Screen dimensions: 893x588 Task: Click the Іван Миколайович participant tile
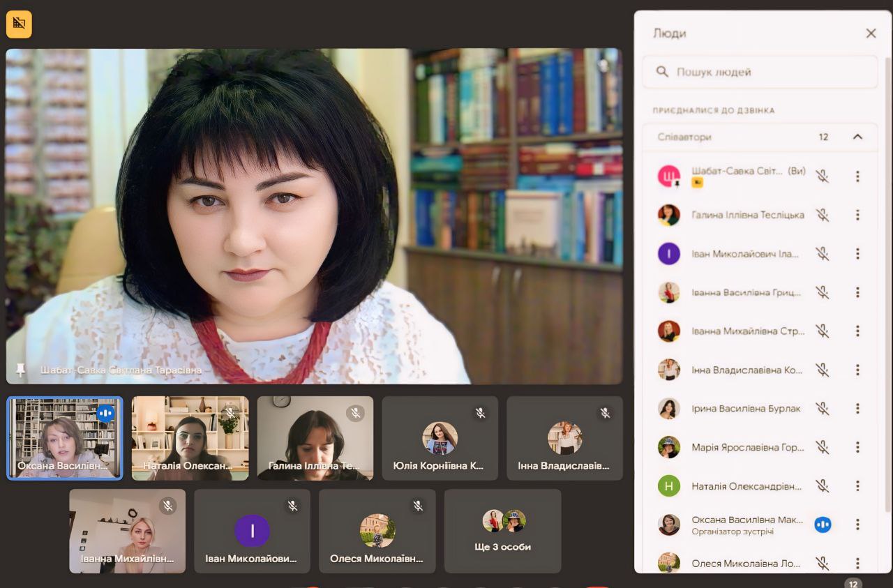pos(252,531)
